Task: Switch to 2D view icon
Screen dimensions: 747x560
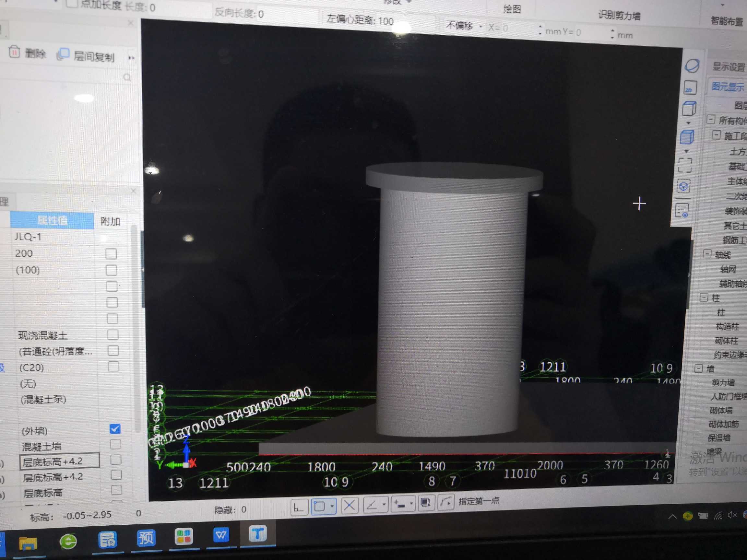Action: click(x=690, y=88)
